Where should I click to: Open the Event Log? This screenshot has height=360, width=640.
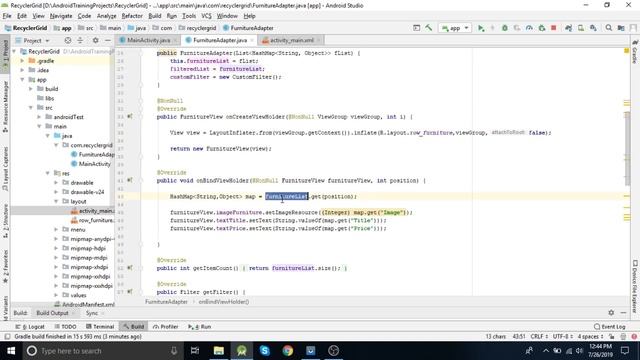(610, 327)
